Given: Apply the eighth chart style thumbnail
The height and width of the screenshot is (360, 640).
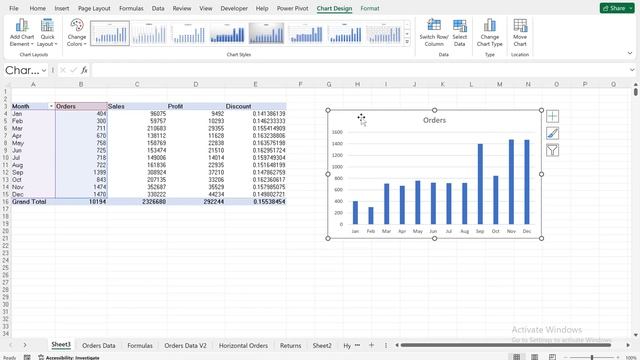Looking at the screenshot, I should click(384, 33).
